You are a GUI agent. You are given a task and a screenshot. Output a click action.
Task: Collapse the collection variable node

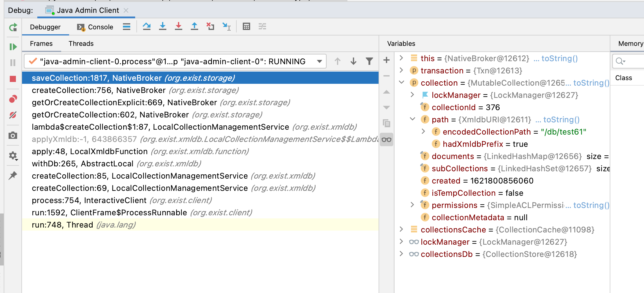(402, 83)
